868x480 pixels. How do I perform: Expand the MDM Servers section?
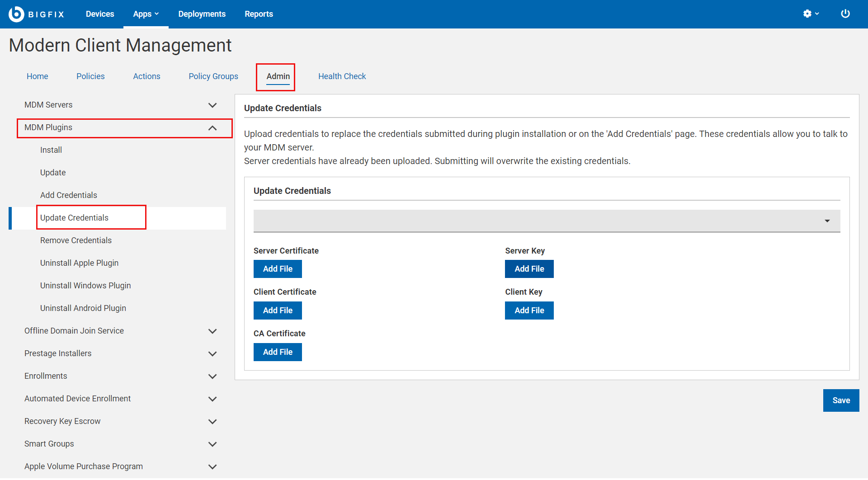pyautogui.click(x=212, y=105)
